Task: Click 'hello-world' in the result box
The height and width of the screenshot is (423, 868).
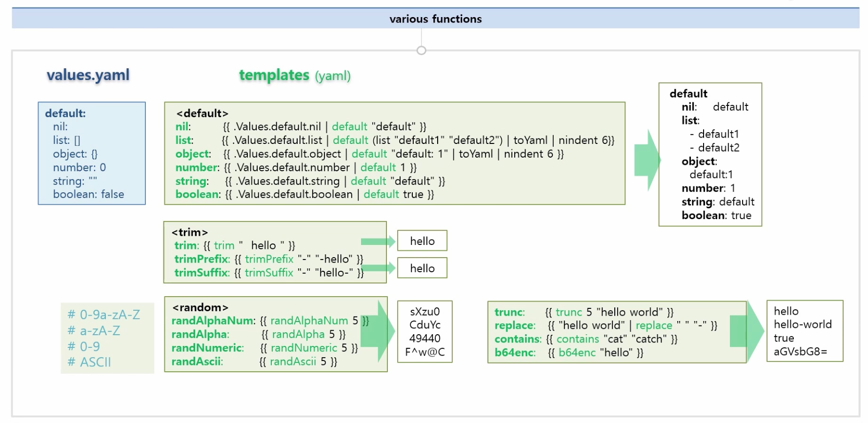Action: pos(803,324)
